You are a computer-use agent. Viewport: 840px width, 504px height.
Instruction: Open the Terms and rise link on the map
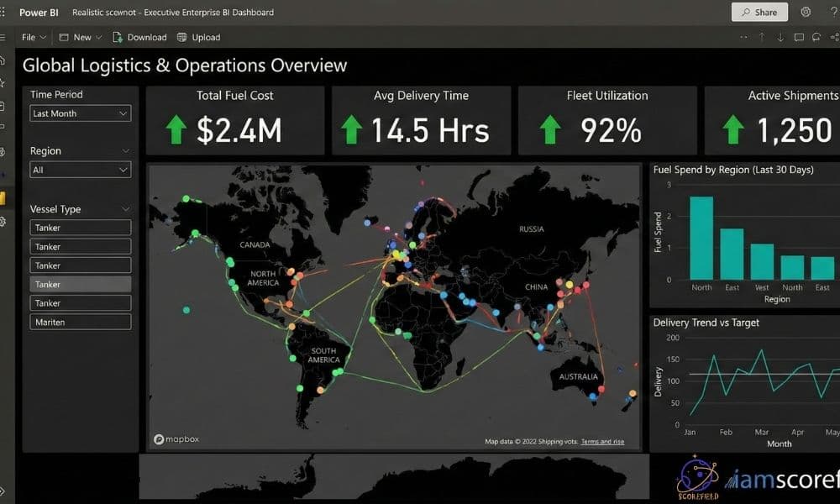602,439
